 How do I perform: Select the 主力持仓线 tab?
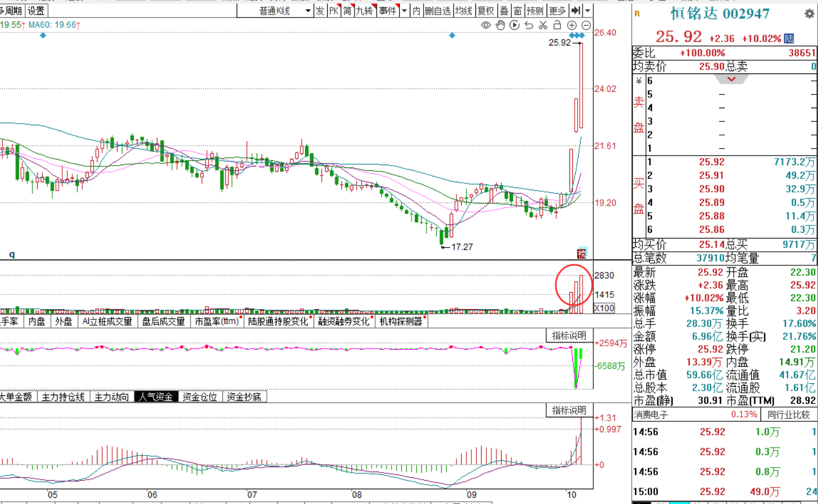pyautogui.click(x=63, y=397)
